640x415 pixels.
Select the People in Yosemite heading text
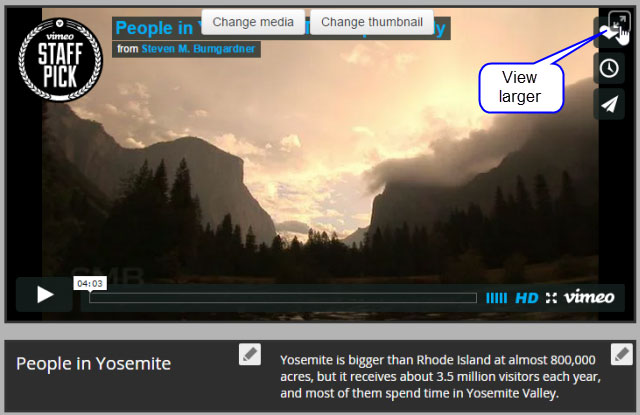click(93, 363)
